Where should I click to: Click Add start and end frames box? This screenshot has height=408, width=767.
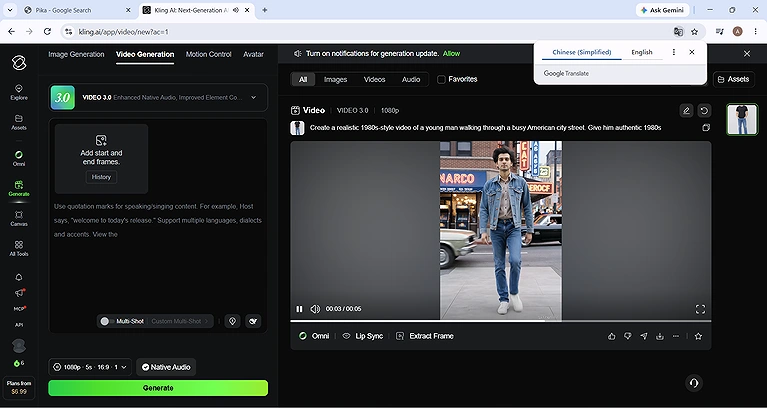(101, 159)
